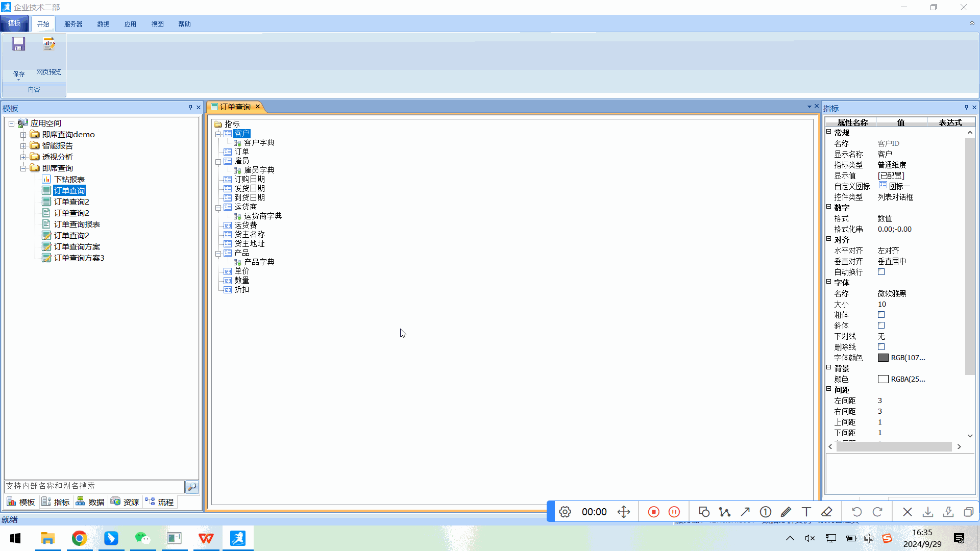The image size is (980, 551).
Task: Pin the 指标 properties panel
Action: (x=966, y=107)
